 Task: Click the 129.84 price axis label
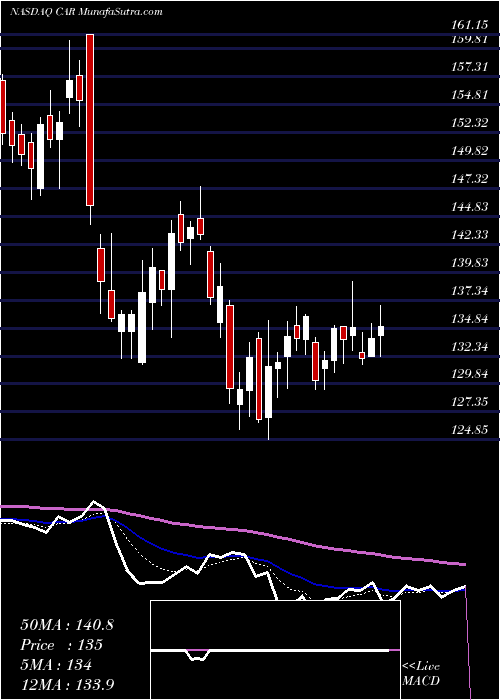[x=468, y=374]
